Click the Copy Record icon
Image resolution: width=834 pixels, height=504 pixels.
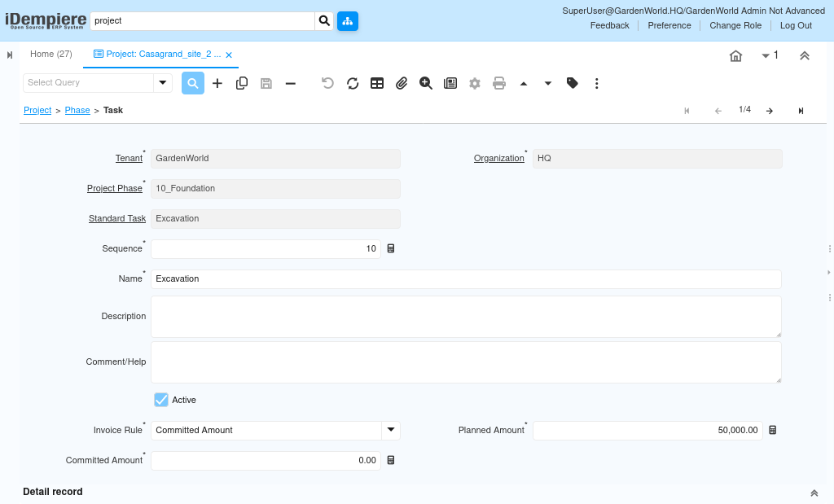click(242, 83)
